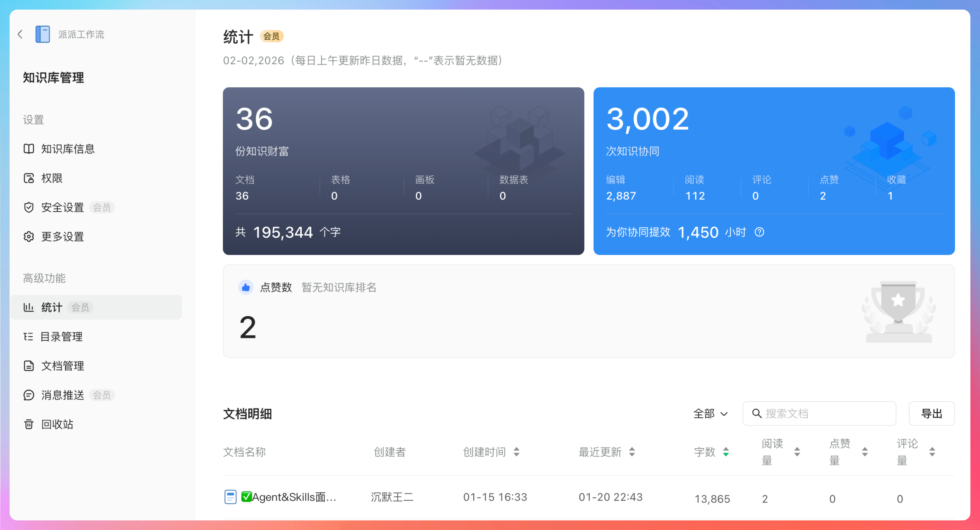Open the 派派工作流 knowledge base book icon
This screenshot has width=980, height=530.
(x=43, y=34)
